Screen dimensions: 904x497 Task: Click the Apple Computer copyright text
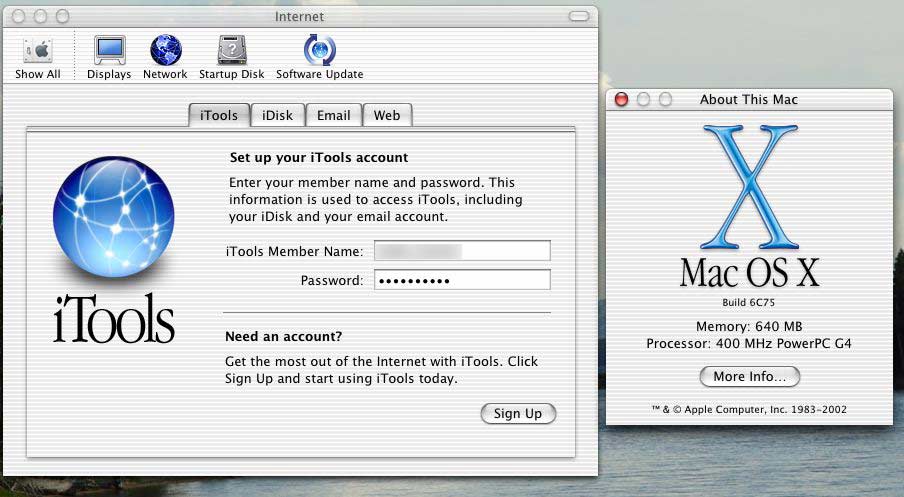pos(749,409)
